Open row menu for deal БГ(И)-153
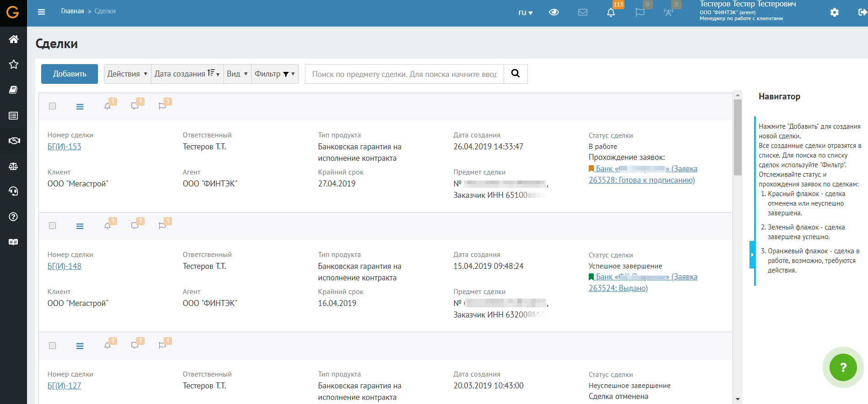 [80, 107]
